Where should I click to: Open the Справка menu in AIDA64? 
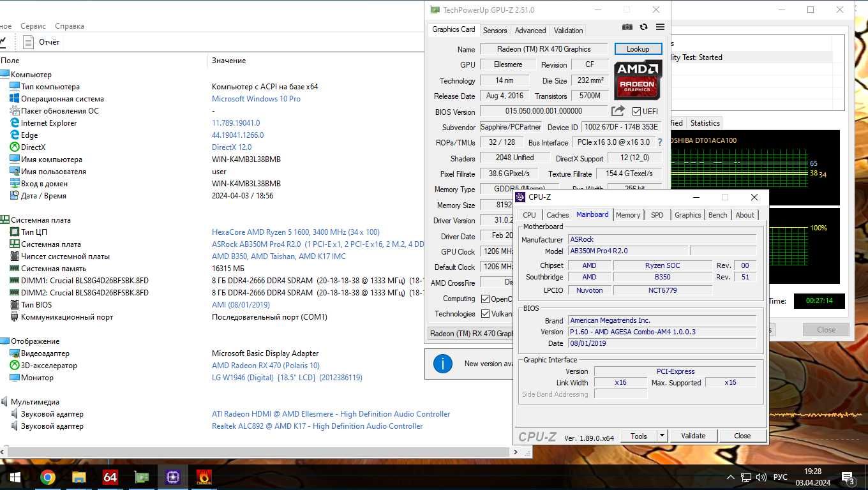(x=70, y=26)
